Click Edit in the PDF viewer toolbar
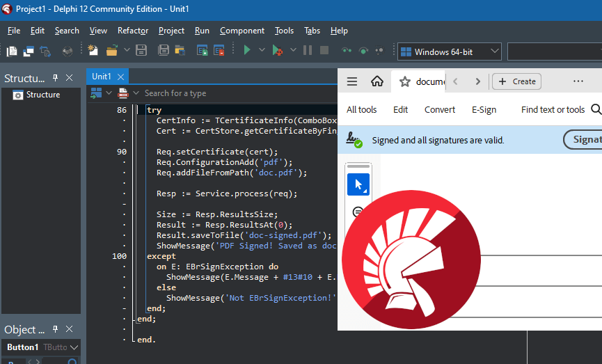 tap(400, 110)
